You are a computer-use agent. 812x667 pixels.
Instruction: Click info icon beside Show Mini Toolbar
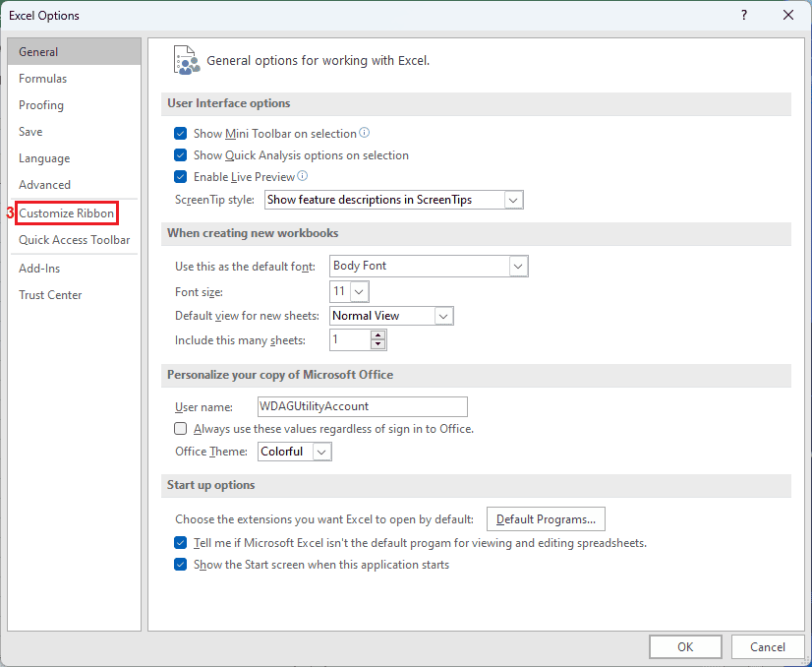point(365,133)
